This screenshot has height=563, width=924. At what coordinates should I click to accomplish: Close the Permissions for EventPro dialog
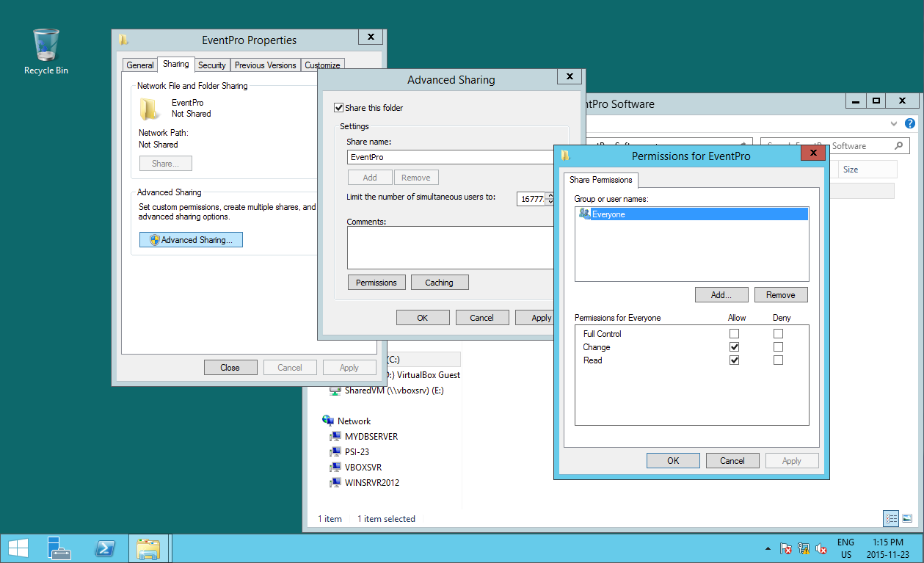click(812, 153)
